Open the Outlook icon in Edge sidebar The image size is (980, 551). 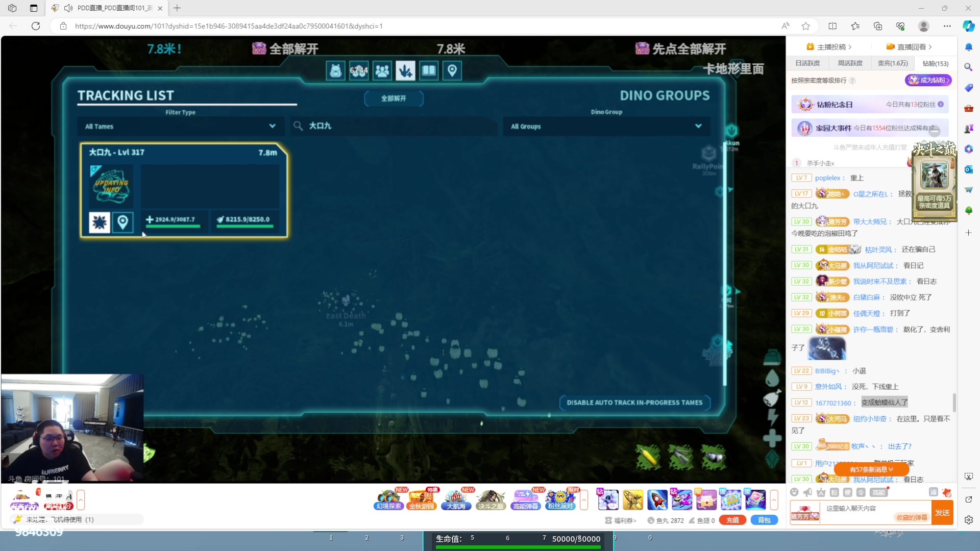coord(968,169)
